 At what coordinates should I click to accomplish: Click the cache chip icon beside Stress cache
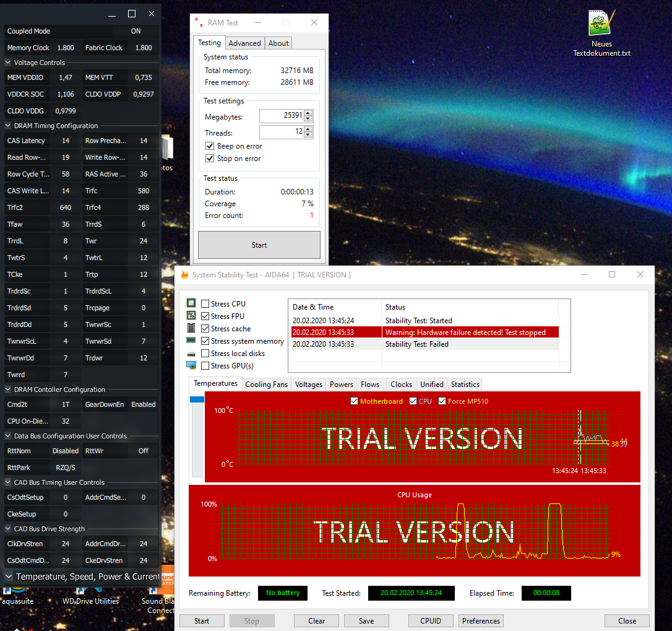tap(191, 328)
